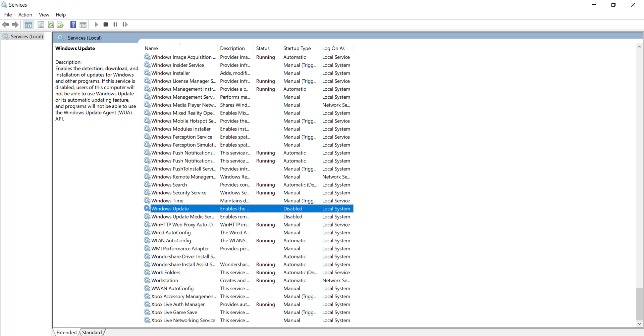Open Help using the question mark icon

click(73, 25)
